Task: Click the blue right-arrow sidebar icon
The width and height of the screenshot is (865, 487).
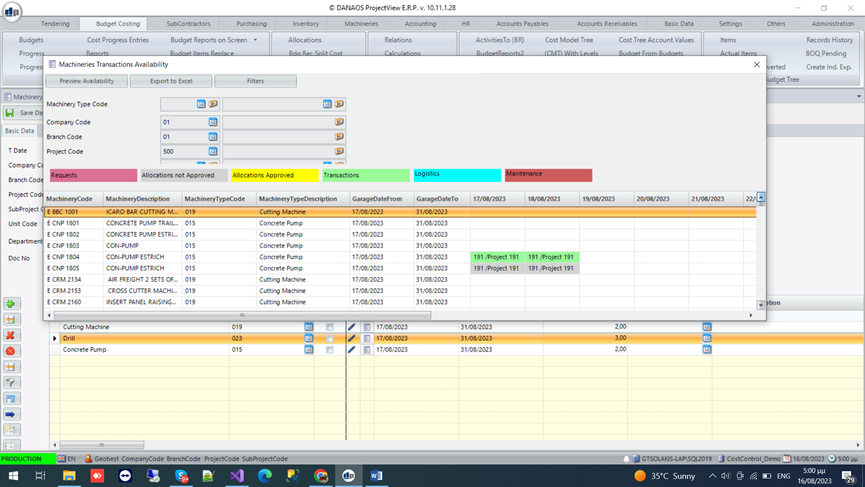Action: click(x=10, y=414)
